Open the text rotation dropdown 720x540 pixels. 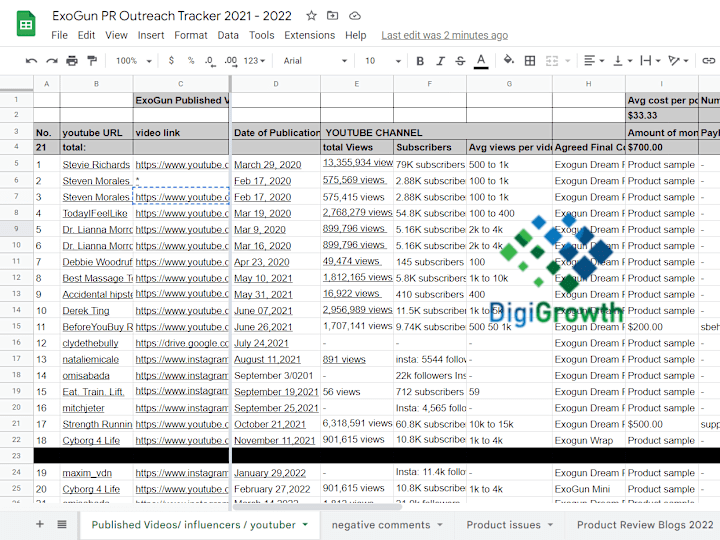coord(678,61)
